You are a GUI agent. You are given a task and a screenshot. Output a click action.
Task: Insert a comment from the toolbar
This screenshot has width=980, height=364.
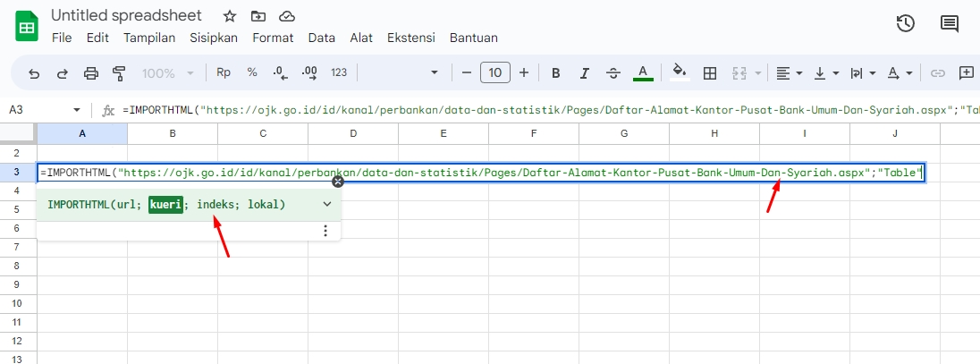(967, 72)
